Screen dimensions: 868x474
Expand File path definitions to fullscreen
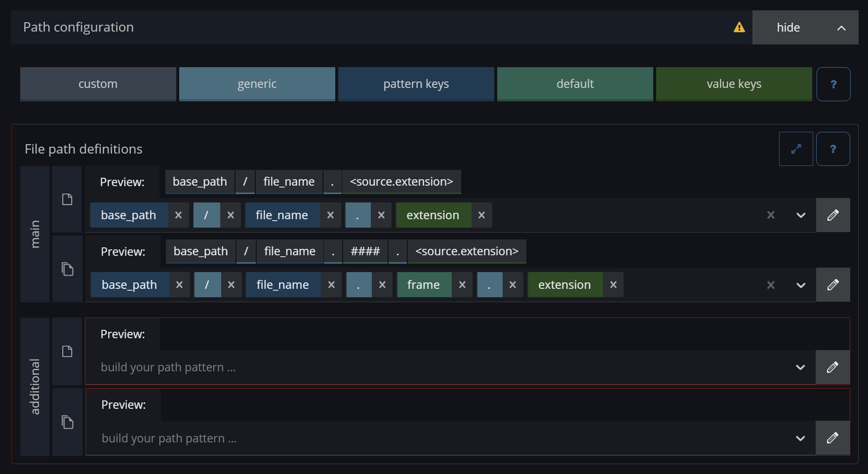point(795,149)
